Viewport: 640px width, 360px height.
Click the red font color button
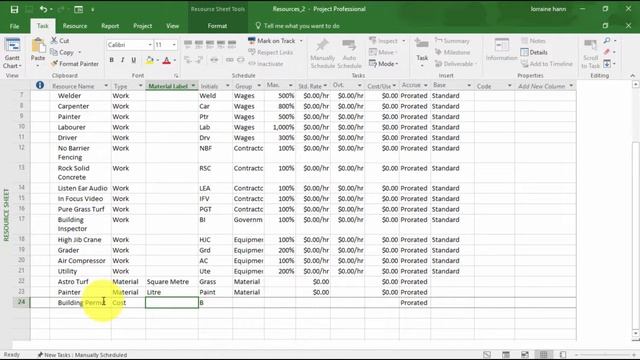167,60
